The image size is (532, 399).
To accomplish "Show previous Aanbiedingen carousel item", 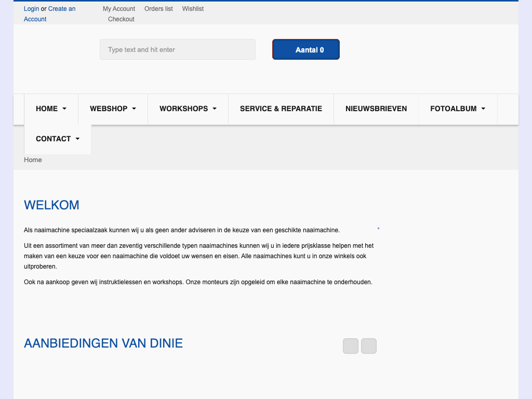I will 351,346.
